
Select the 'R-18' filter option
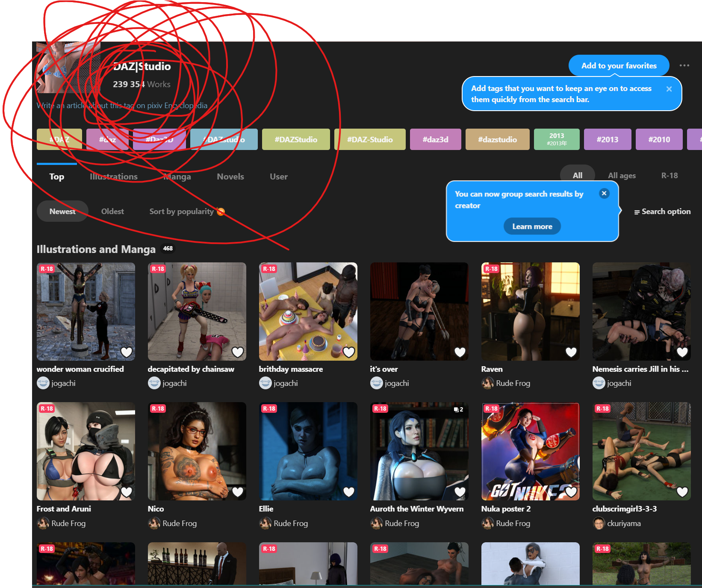[x=670, y=175]
